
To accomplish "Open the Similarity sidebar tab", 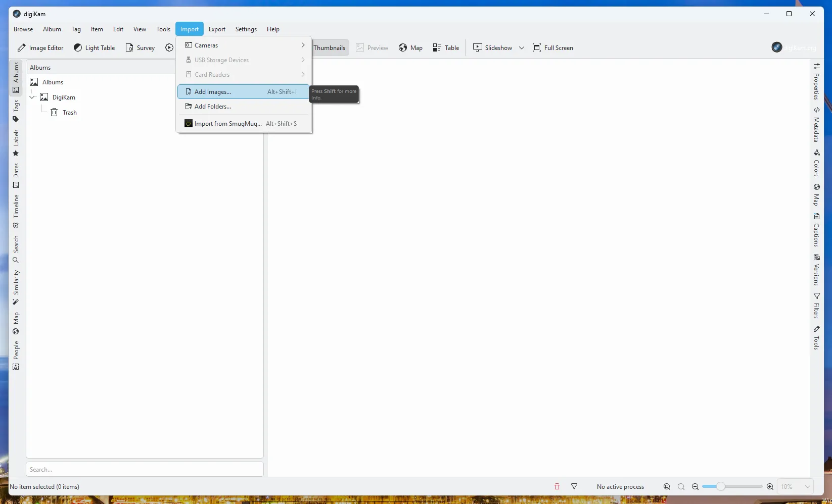I will pos(16,287).
